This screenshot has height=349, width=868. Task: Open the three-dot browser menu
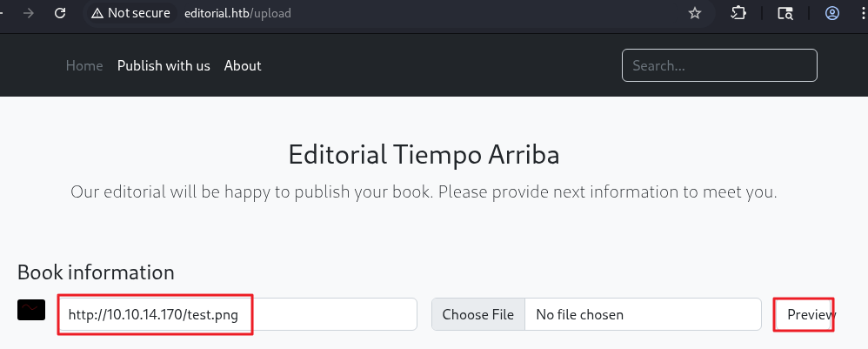pos(862,13)
